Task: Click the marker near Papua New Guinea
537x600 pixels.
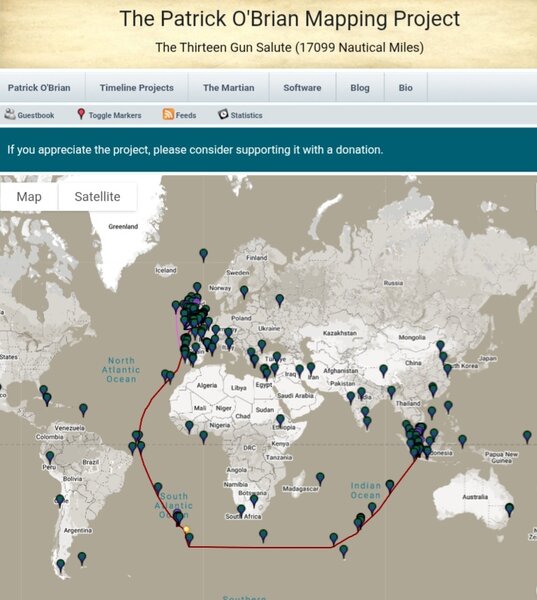Action: tap(527, 437)
